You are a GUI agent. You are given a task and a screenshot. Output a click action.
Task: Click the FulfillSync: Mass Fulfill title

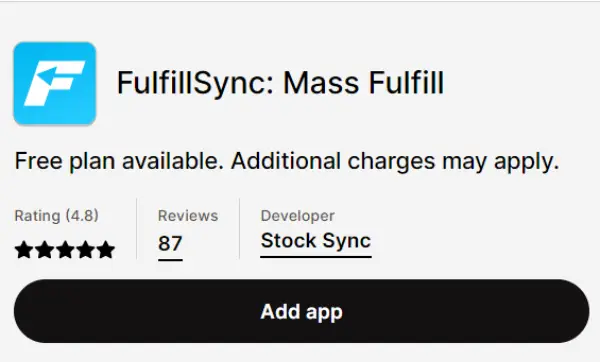(x=280, y=83)
